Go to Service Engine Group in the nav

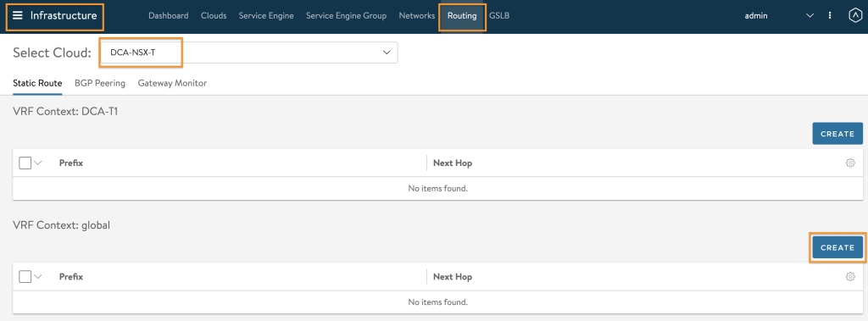click(346, 15)
